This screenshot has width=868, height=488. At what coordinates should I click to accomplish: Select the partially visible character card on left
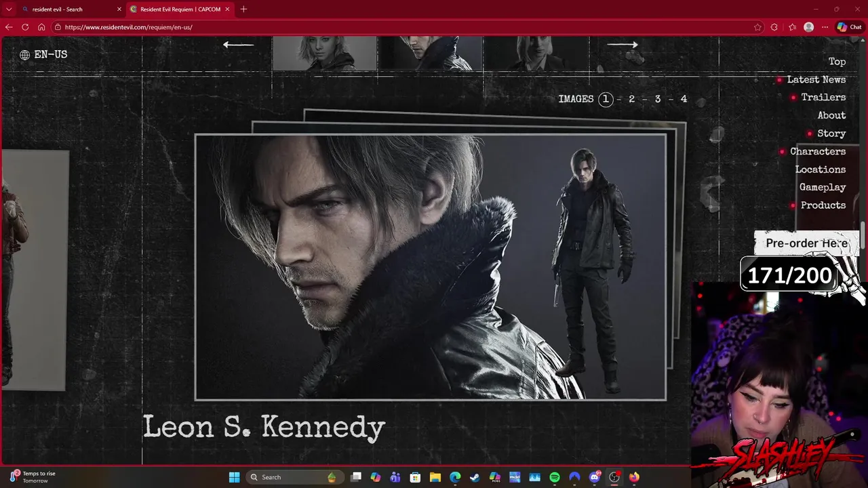pos(34,270)
